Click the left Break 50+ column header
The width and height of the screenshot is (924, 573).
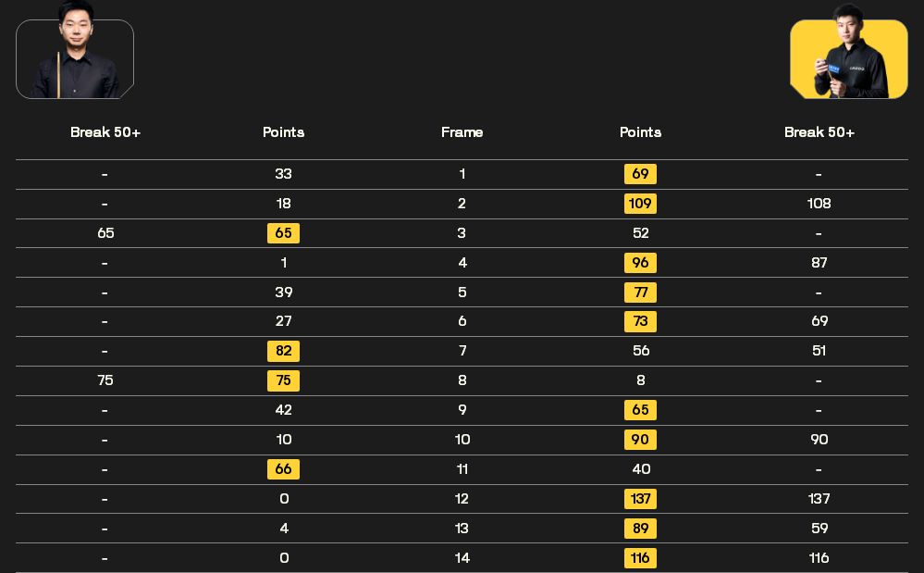105,132
